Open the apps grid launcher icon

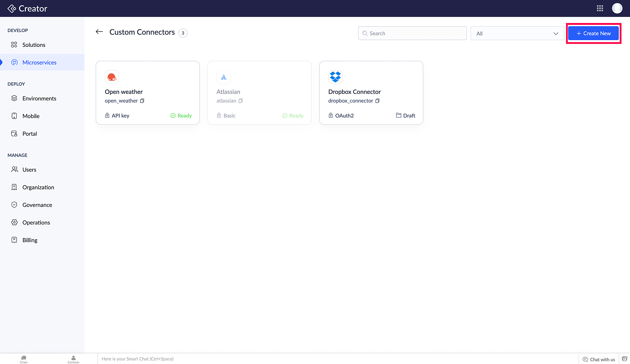600,9
